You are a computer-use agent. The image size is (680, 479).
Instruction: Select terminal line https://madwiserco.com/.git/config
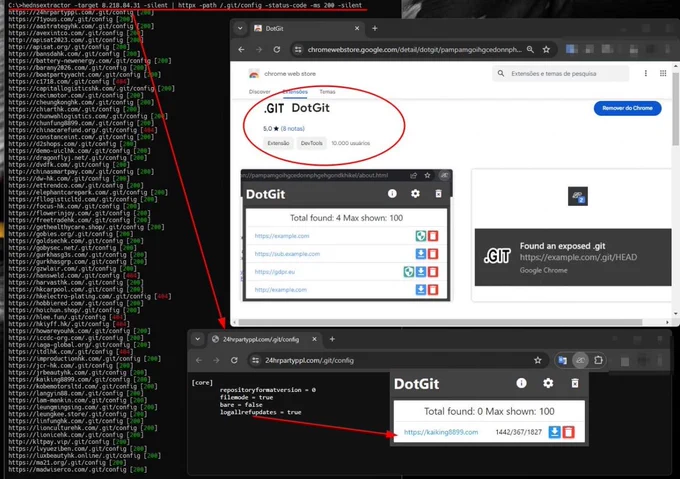tap(78, 469)
